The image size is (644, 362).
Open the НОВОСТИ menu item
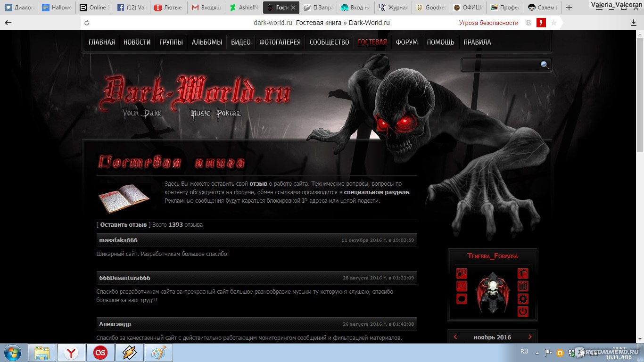(137, 42)
